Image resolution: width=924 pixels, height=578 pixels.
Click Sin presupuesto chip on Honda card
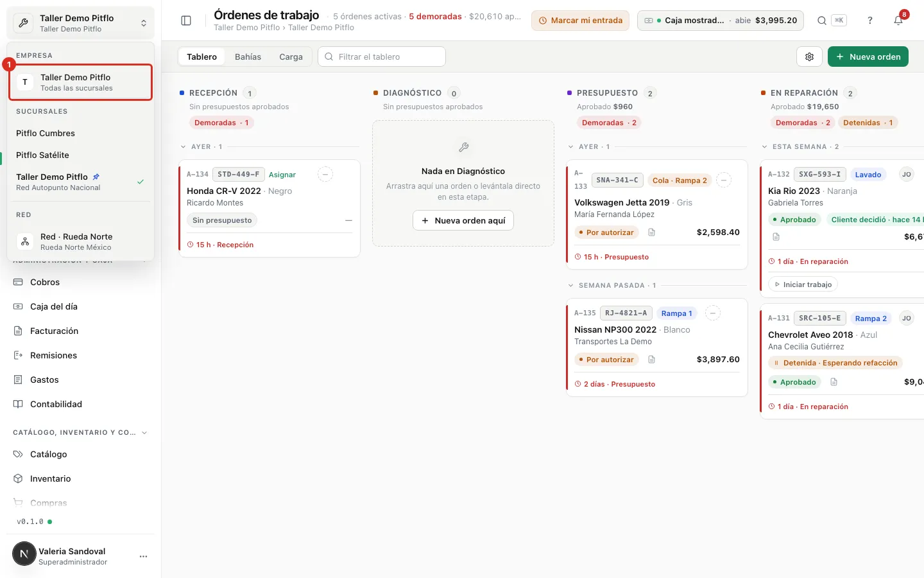point(222,220)
